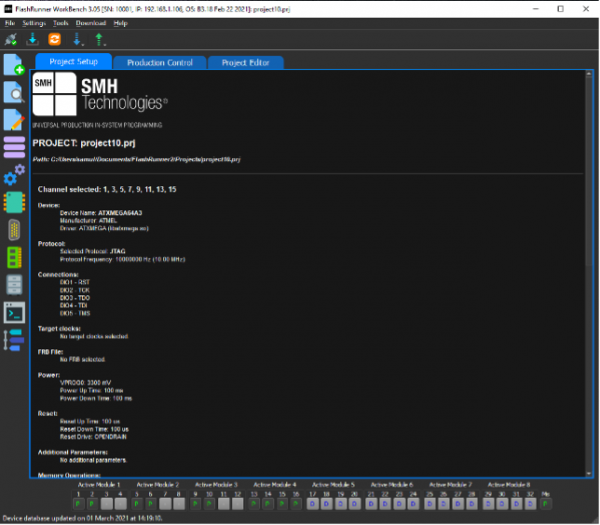Open the Download menu
This screenshot has height=525, width=600.
(91, 22)
